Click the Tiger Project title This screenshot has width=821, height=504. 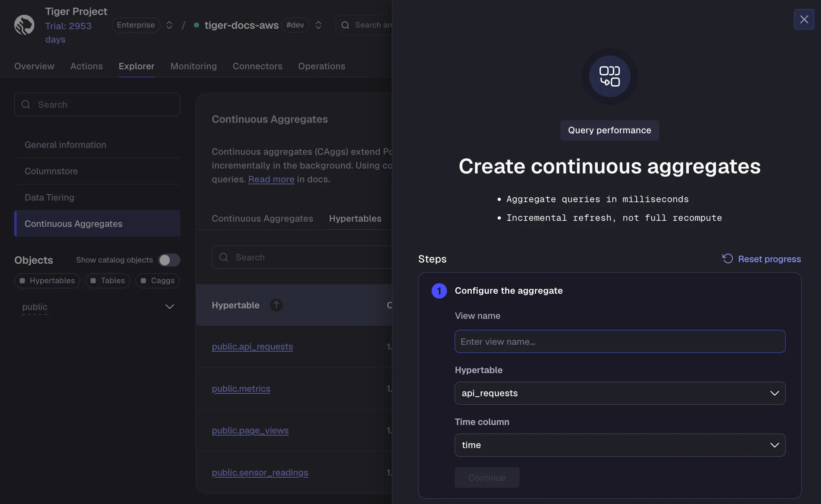76,11
